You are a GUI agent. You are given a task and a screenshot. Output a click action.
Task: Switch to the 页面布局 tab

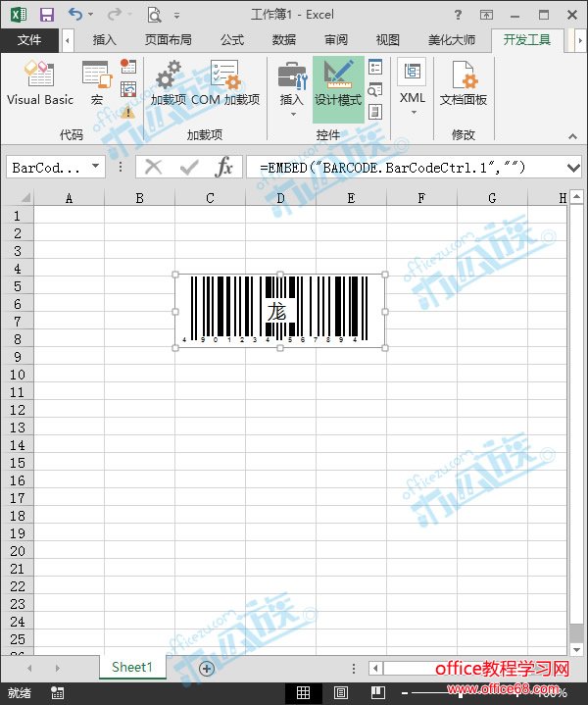[169, 40]
